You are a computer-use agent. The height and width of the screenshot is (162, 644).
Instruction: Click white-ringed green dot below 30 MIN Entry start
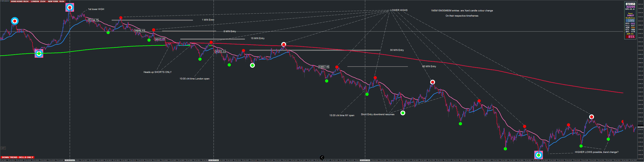(x=252, y=65)
